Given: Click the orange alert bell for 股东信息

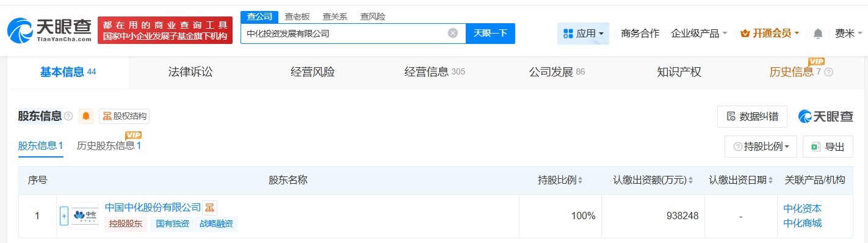Looking at the screenshot, I should click(86, 116).
